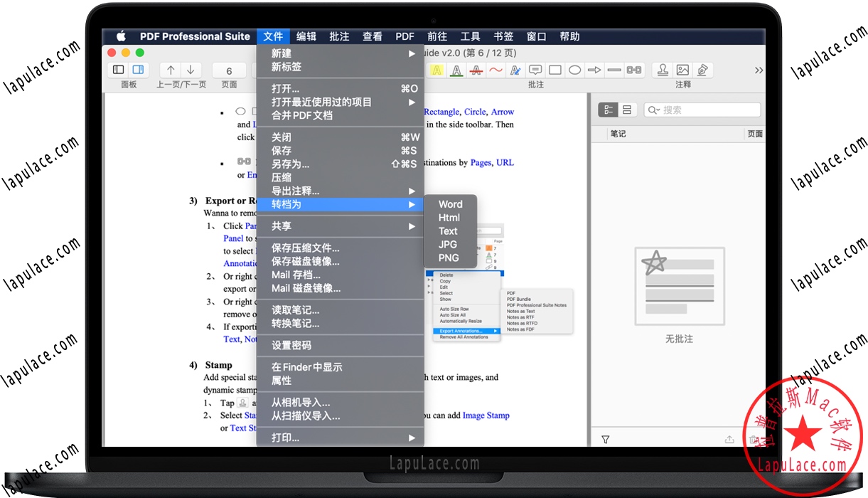Expand the 共享 submenu
This screenshot has height=498, width=868.
pos(340,226)
